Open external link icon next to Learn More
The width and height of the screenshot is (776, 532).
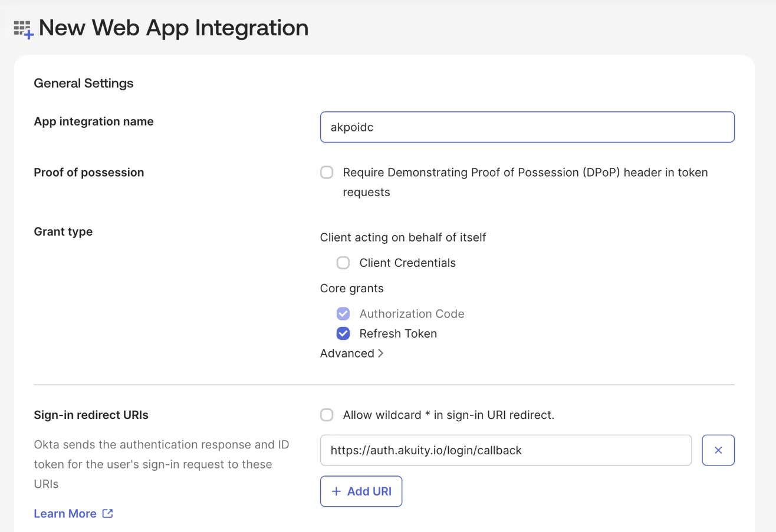click(107, 513)
